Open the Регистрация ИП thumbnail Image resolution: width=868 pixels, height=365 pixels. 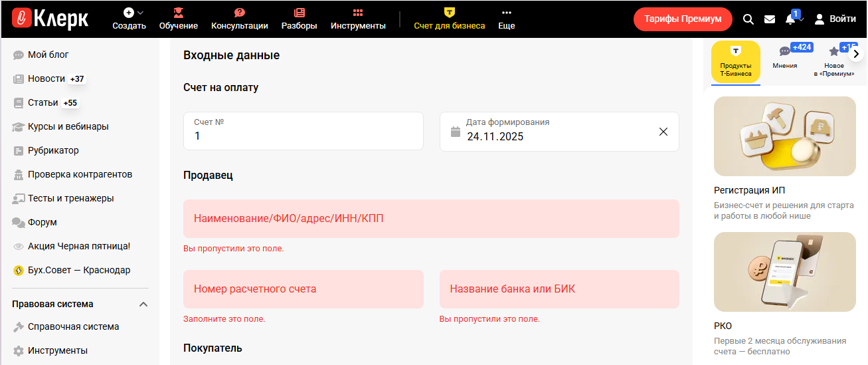[x=784, y=136]
